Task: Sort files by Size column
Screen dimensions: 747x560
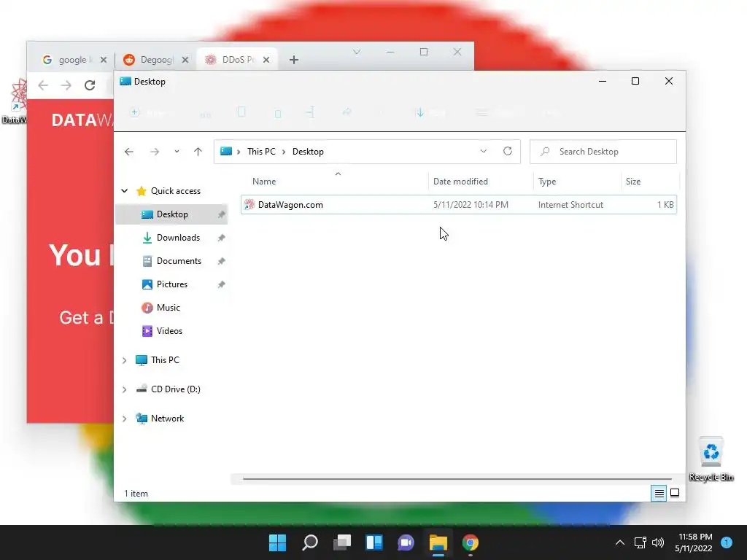Action: point(633,182)
